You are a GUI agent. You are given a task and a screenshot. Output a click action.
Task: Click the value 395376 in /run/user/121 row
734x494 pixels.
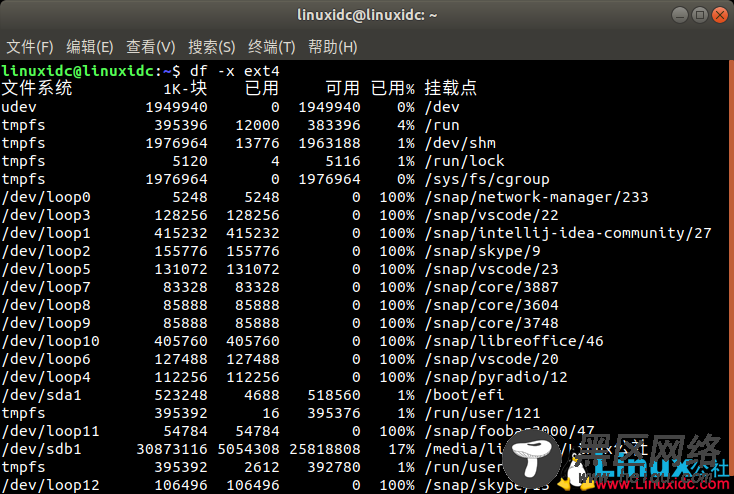point(334,413)
